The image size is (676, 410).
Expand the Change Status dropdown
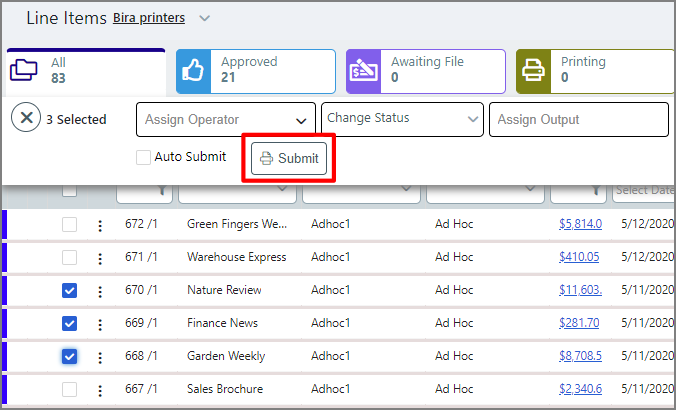(x=402, y=119)
